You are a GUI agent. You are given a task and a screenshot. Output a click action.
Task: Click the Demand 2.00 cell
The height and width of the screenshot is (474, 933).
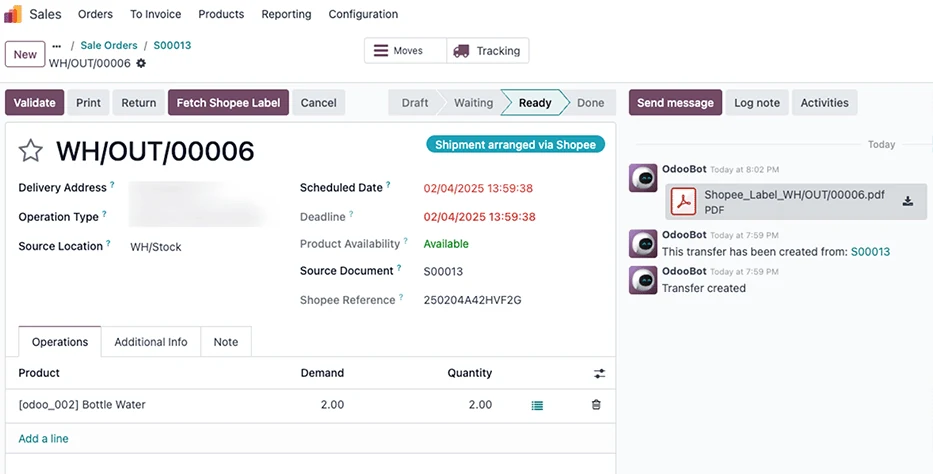(332, 404)
